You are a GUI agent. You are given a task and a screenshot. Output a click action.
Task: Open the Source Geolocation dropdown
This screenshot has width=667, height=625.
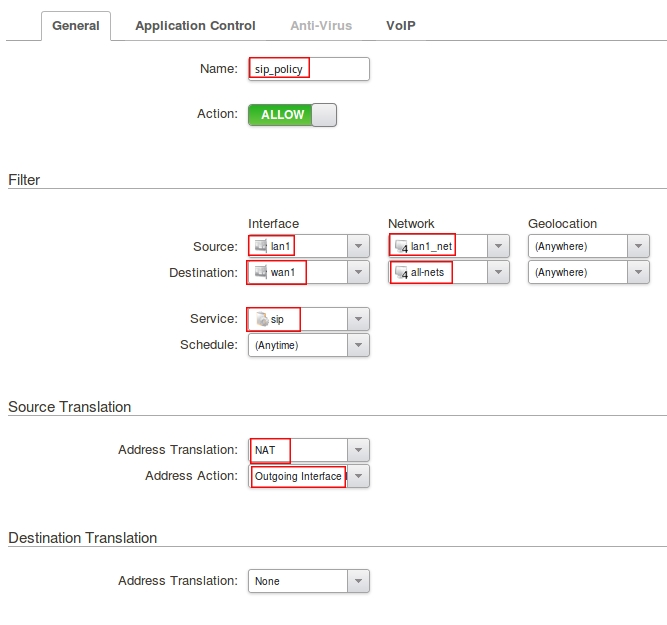point(638,246)
